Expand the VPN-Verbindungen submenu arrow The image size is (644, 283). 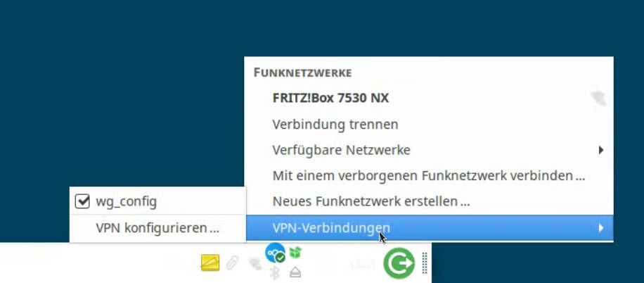(601, 227)
